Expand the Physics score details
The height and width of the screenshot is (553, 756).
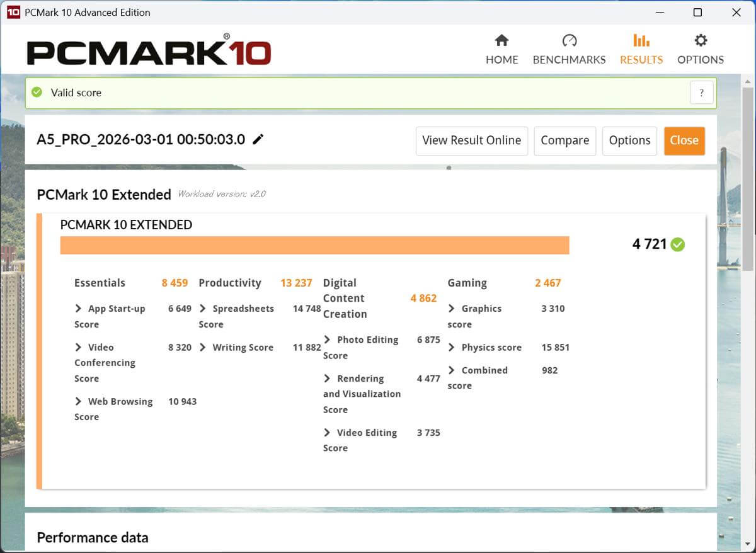452,348
